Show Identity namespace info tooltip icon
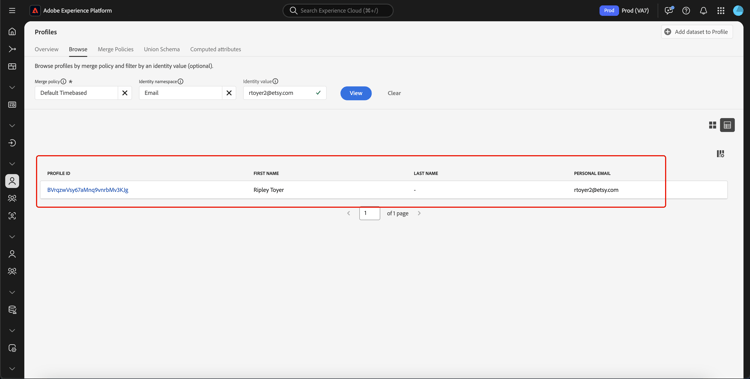750x379 pixels. [x=180, y=81]
